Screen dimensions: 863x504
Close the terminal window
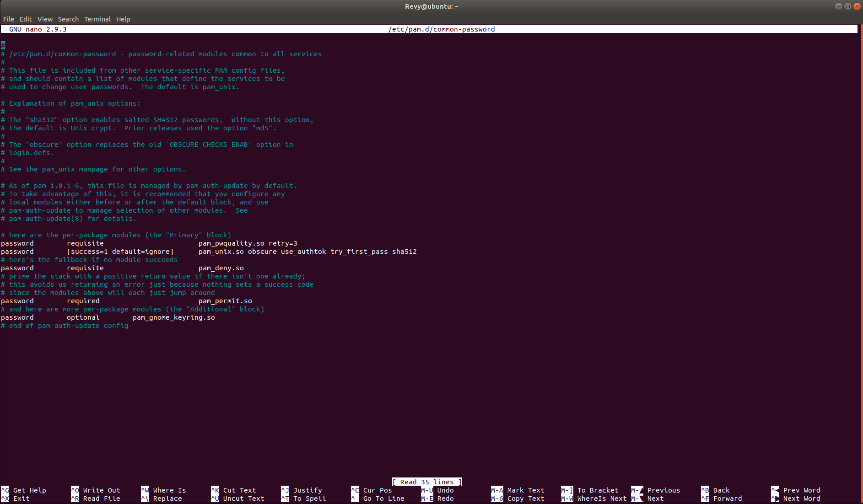(857, 6)
